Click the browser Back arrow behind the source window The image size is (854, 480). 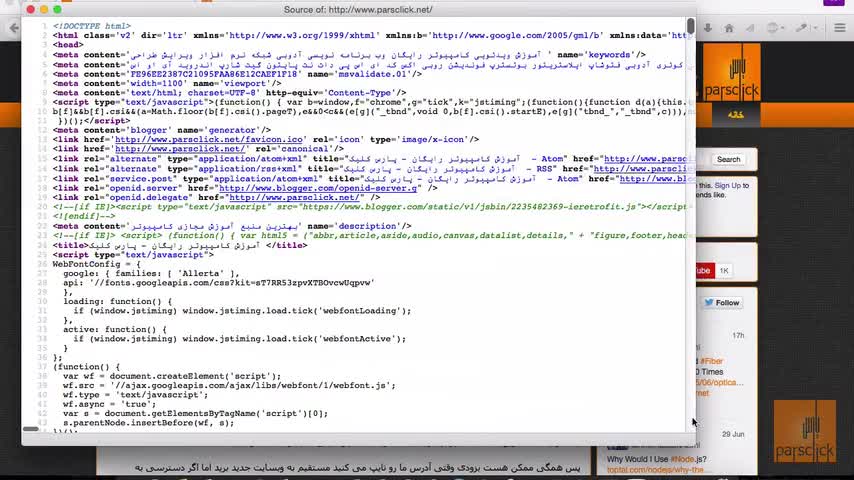point(13,28)
